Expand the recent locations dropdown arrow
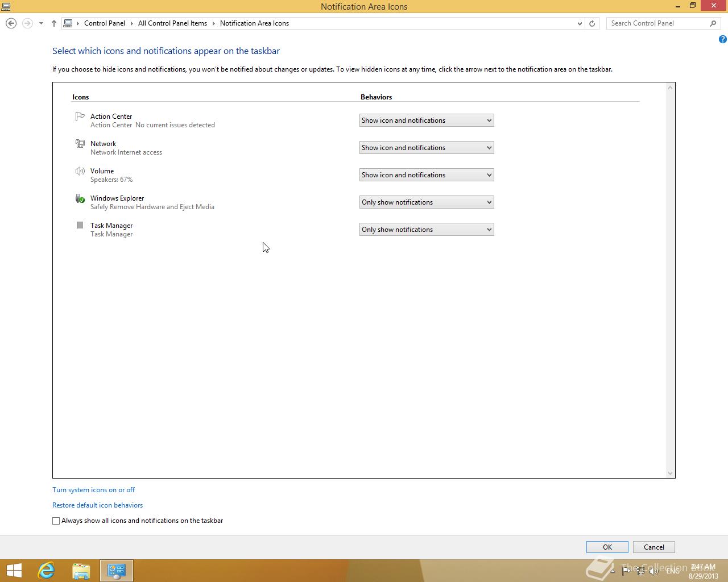 [41, 23]
